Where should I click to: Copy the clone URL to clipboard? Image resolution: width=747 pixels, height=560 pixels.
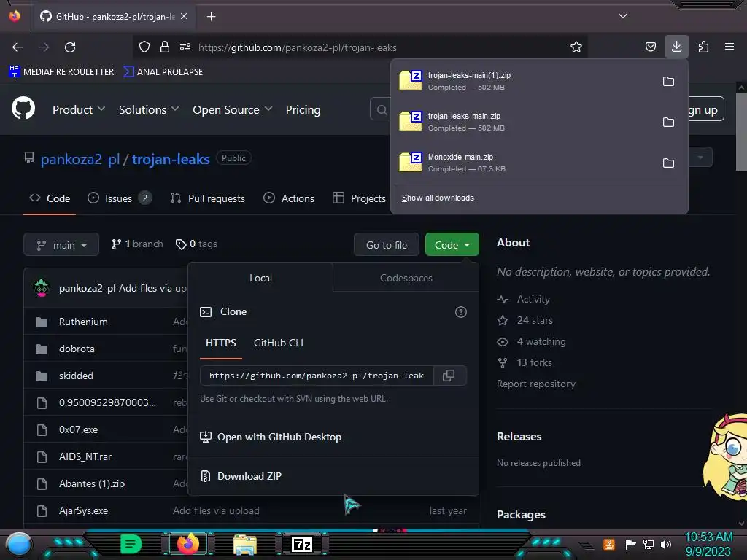pos(449,376)
